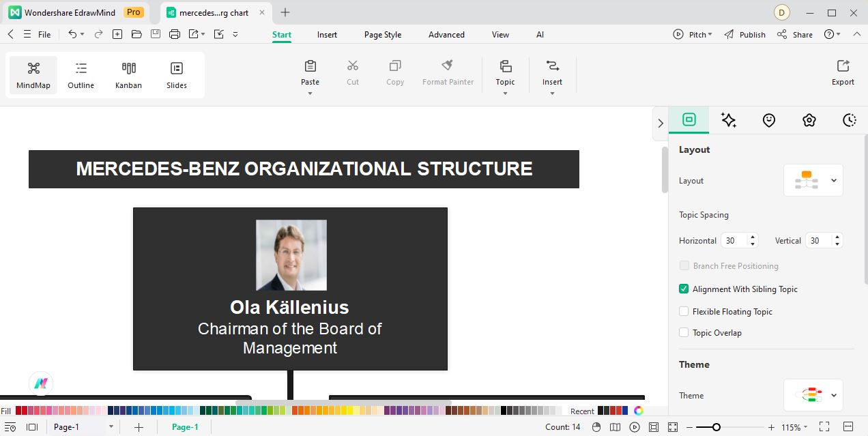Switch to Slides view
Screen dimensions: 868x436
[x=177, y=75]
